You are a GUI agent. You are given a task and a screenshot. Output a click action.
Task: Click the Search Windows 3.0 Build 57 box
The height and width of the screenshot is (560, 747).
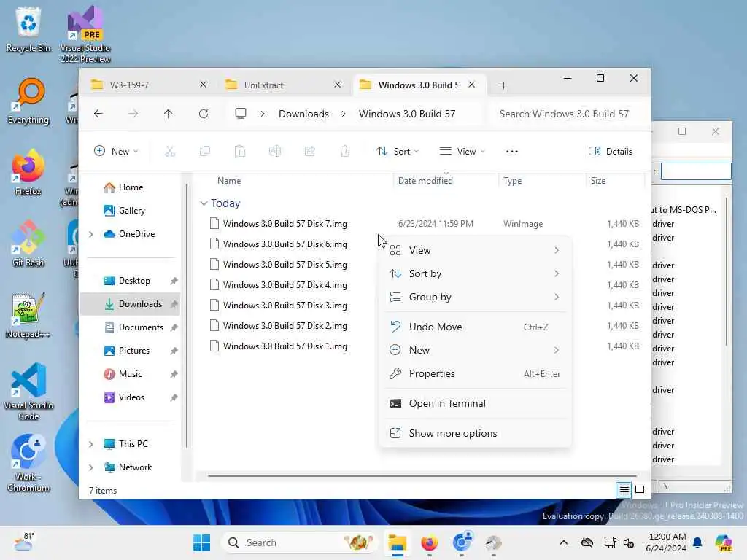click(x=567, y=114)
